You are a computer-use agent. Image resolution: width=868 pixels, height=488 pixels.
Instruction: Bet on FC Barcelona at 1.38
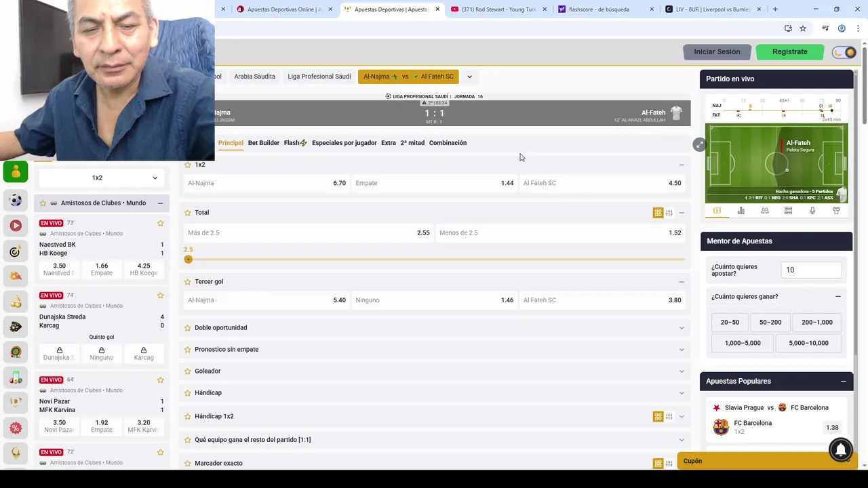[x=832, y=428]
